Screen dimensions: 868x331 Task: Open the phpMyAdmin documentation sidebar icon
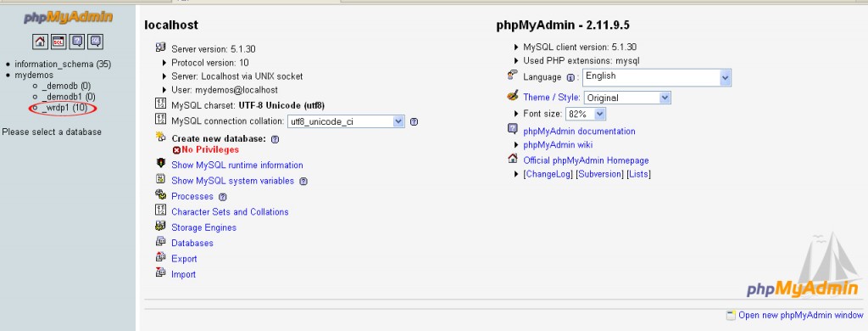77,42
